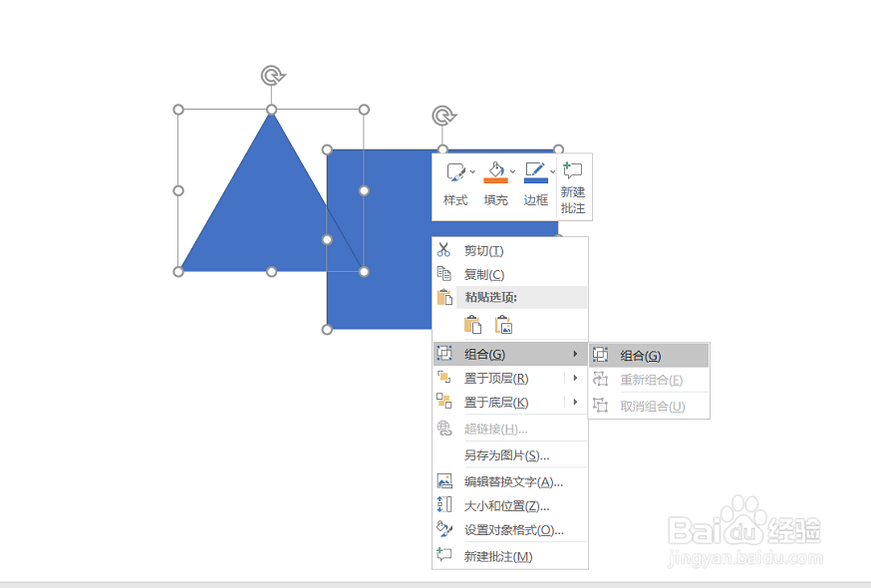Open the 样式 style dropdown arrow
Screen dimensions: 871x588
pos(472,171)
